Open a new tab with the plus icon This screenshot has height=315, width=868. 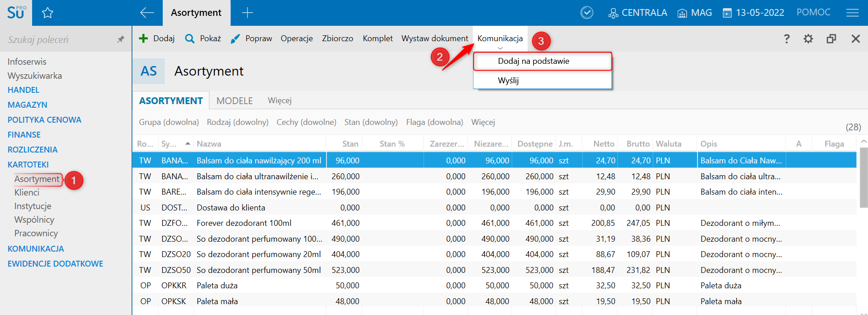(247, 13)
